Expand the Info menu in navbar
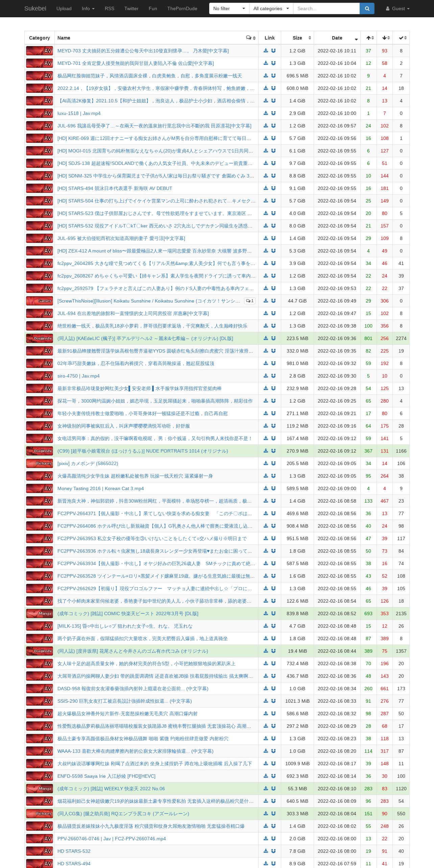434x868 pixels. [x=88, y=8]
